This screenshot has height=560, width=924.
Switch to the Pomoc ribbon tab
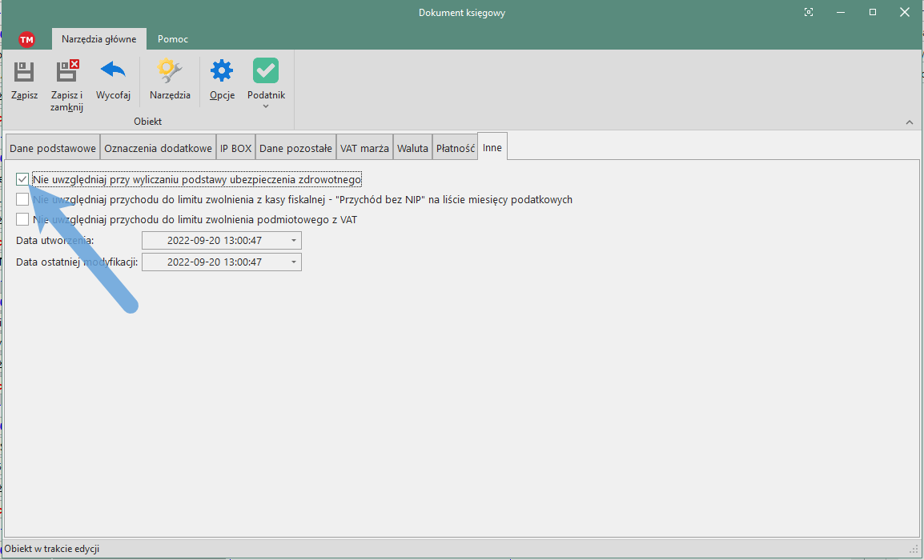173,39
